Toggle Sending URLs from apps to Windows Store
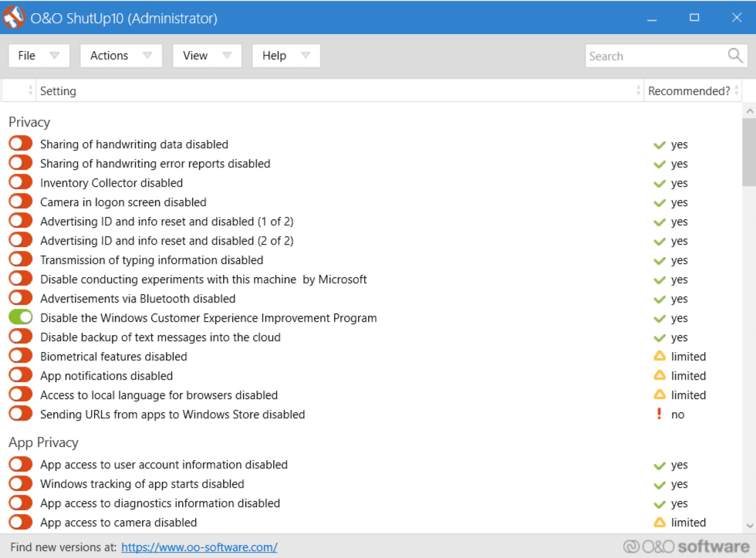756x558 pixels. tap(20, 414)
